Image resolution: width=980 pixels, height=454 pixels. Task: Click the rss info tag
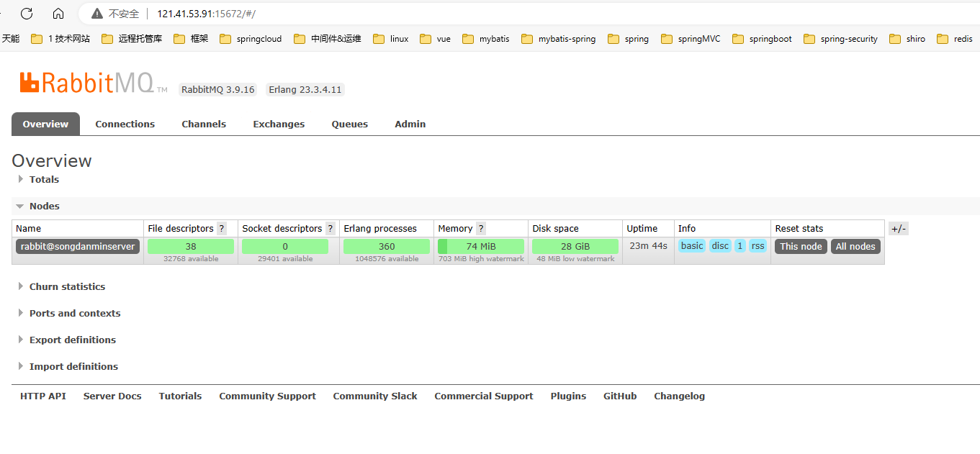[x=758, y=246]
